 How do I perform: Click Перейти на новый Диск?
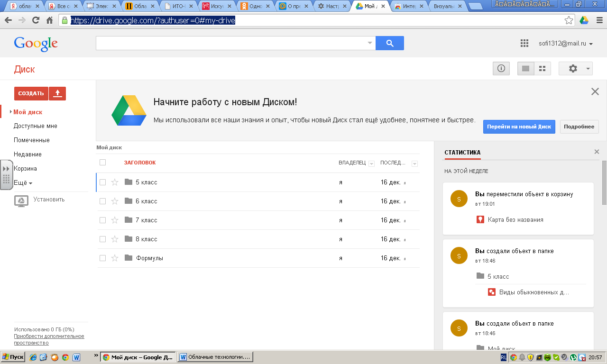point(519,127)
